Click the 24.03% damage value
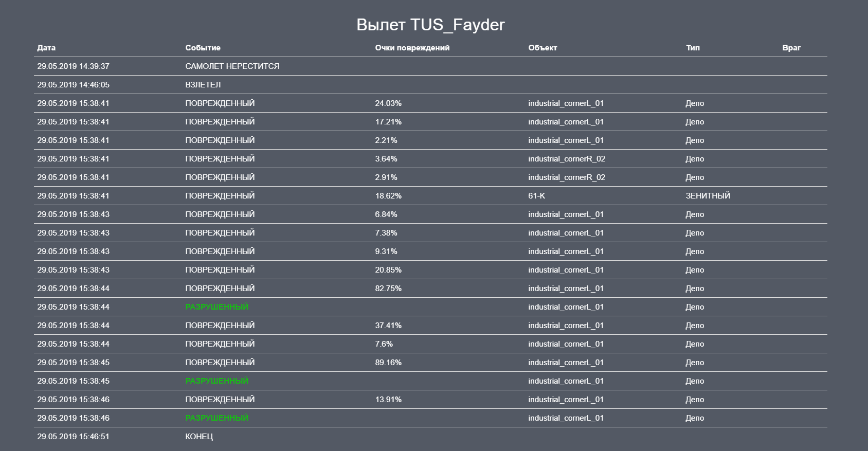This screenshot has width=868, height=451. pyautogui.click(x=388, y=103)
